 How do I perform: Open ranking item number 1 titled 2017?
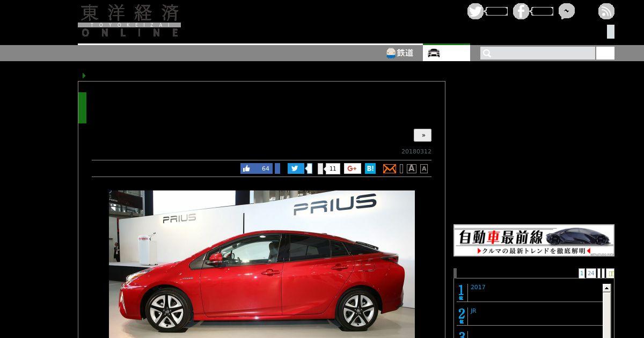[x=478, y=288]
